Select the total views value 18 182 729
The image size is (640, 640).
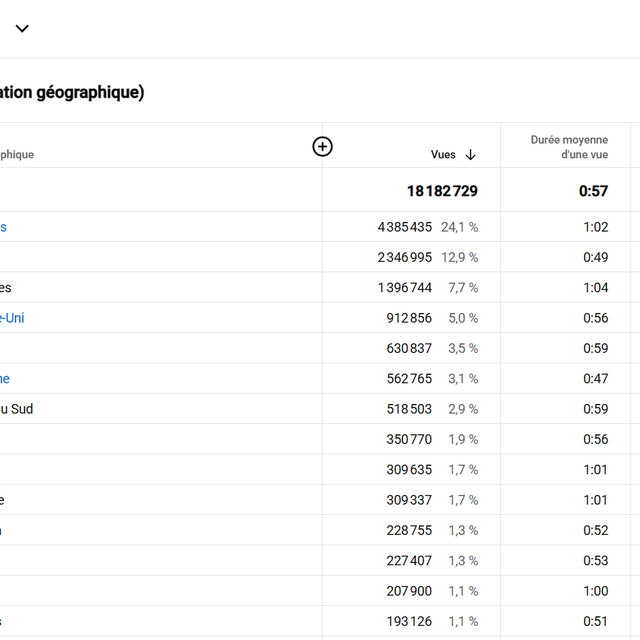tap(442, 191)
